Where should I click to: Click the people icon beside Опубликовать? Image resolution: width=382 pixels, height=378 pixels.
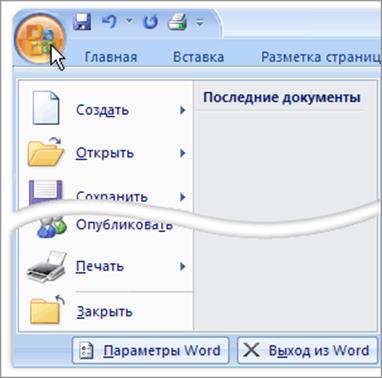point(52,226)
